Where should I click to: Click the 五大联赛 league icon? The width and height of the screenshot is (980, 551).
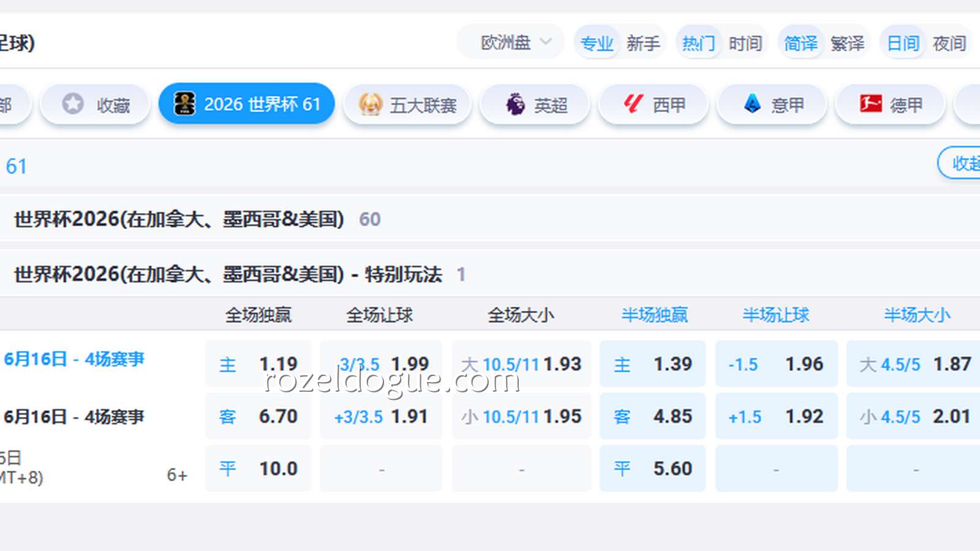pos(371,104)
